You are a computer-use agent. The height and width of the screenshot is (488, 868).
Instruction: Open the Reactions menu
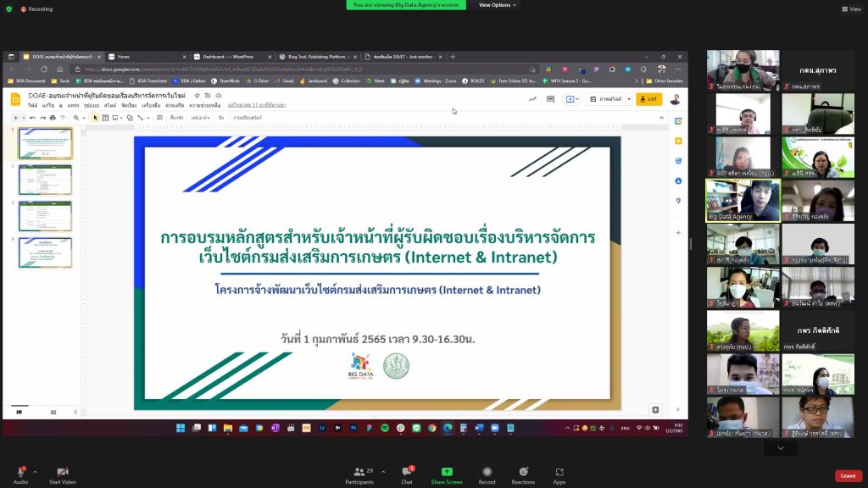[x=523, y=472]
